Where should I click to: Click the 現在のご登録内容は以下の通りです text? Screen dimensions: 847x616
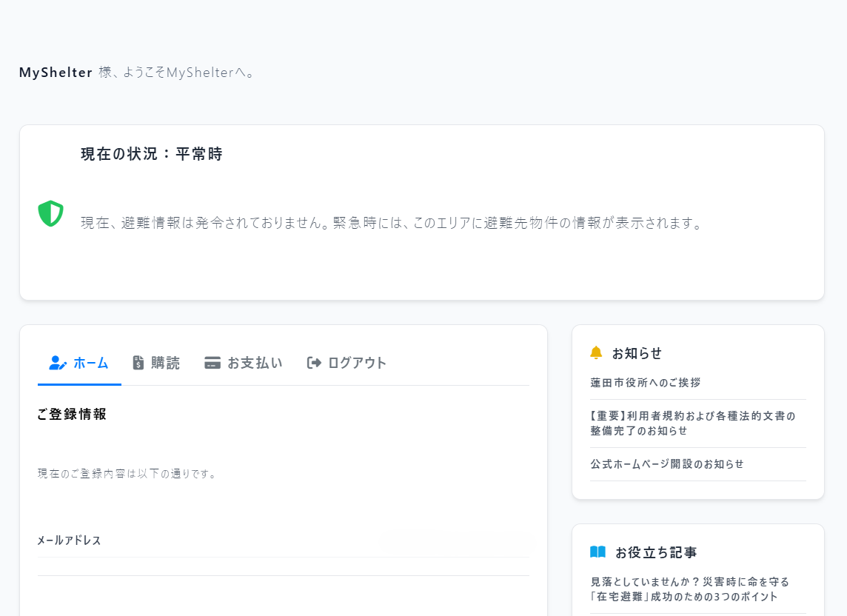click(x=127, y=474)
